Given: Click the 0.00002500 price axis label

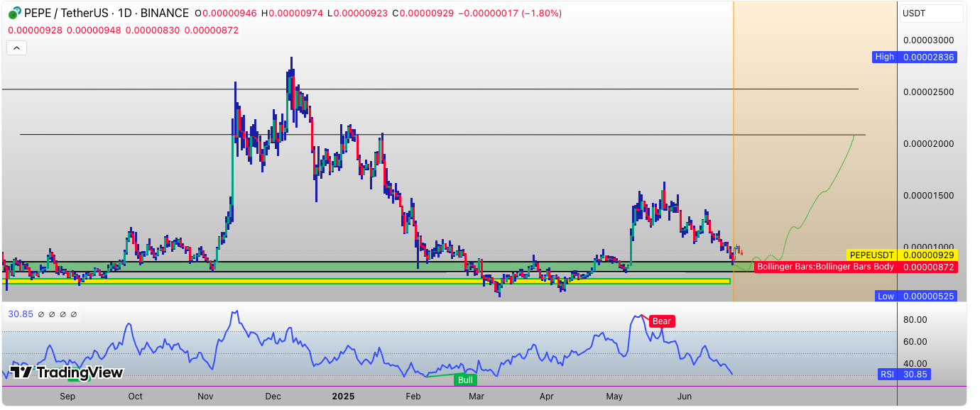Looking at the screenshot, I should click(x=929, y=92).
